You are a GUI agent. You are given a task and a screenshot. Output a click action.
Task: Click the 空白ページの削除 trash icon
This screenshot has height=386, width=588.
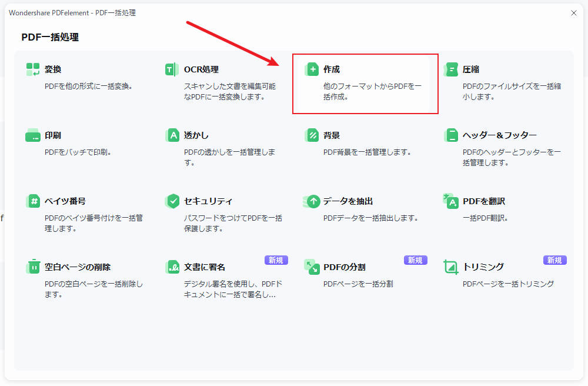click(33, 267)
